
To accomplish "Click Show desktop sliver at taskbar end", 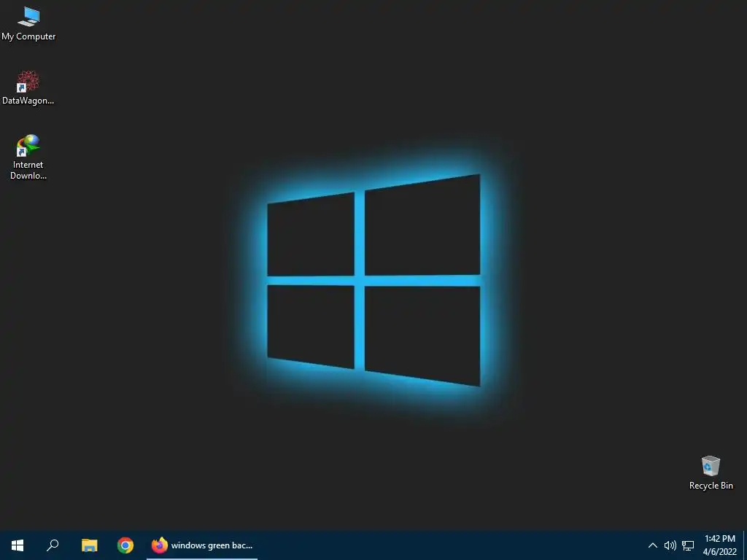I will click(745, 545).
